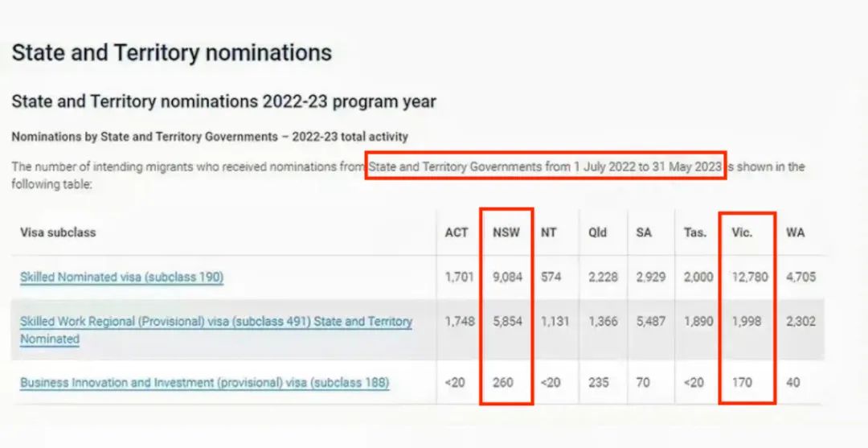Viewport: 868px width, 448px height.
Task: Select the 170 cell in the Vic. column
Action: 742,383
